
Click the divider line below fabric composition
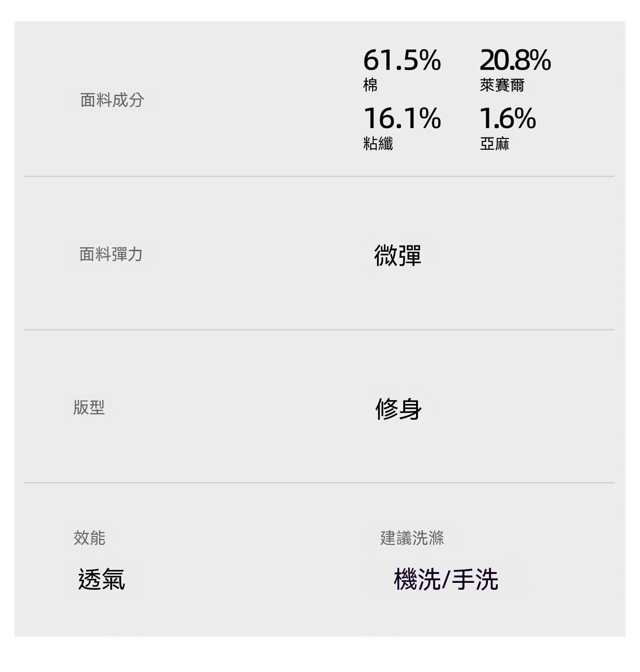click(319, 176)
